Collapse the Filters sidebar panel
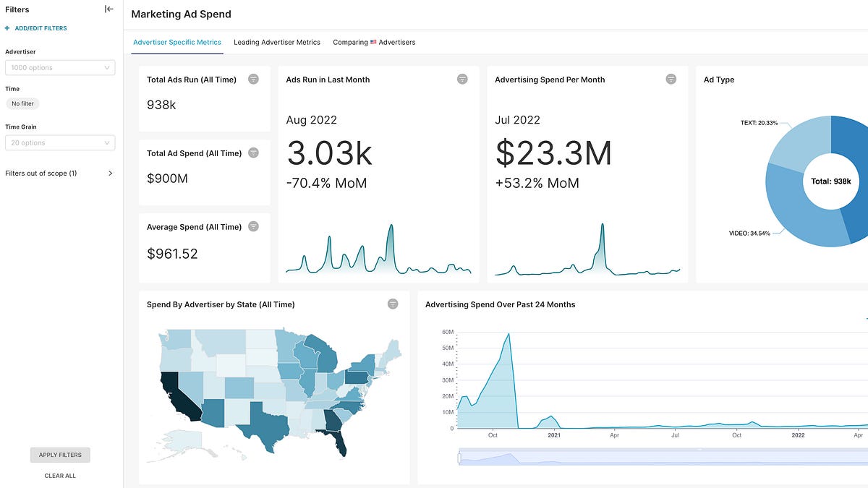The image size is (868, 488). pos(109,9)
